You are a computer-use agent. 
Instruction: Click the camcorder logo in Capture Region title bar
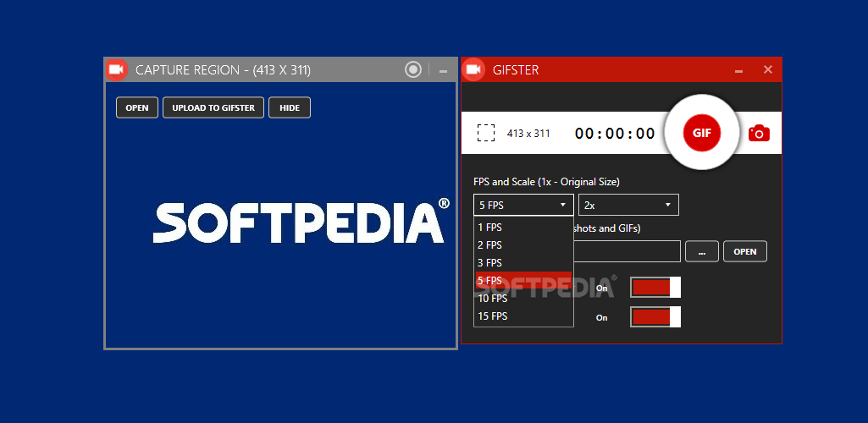pos(116,69)
